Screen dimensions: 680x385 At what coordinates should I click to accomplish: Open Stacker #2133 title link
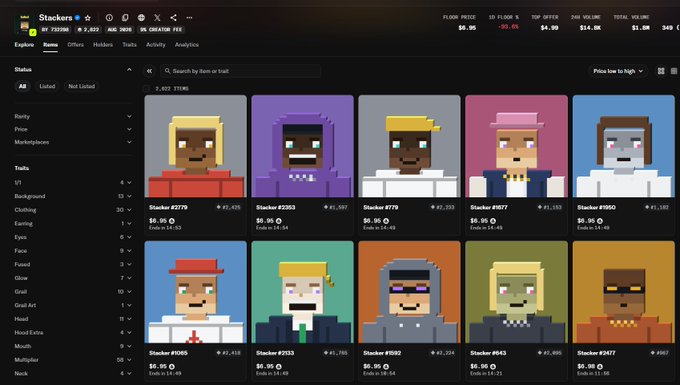point(275,353)
